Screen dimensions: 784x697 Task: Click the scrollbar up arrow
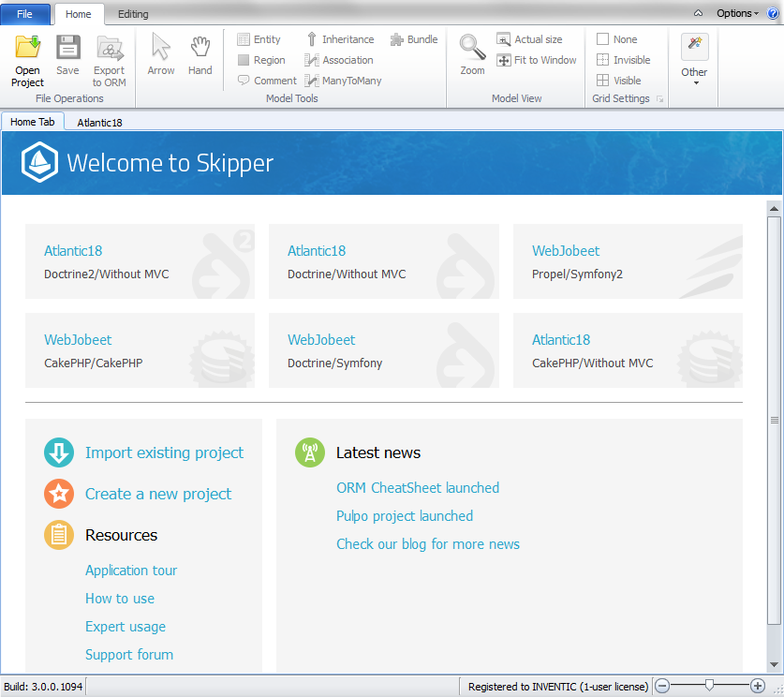click(x=774, y=209)
